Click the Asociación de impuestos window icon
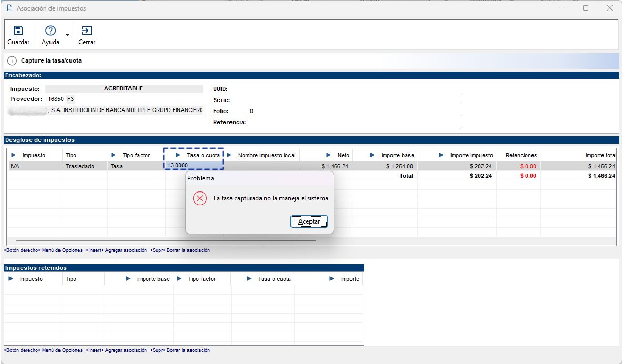This screenshot has width=622, height=364. [x=9, y=8]
